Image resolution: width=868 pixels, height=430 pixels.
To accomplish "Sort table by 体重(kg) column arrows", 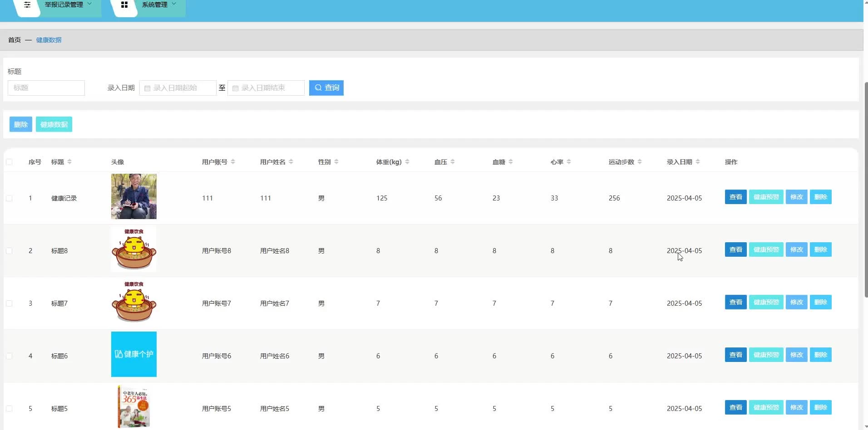I will pyautogui.click(x=407, y=162).
